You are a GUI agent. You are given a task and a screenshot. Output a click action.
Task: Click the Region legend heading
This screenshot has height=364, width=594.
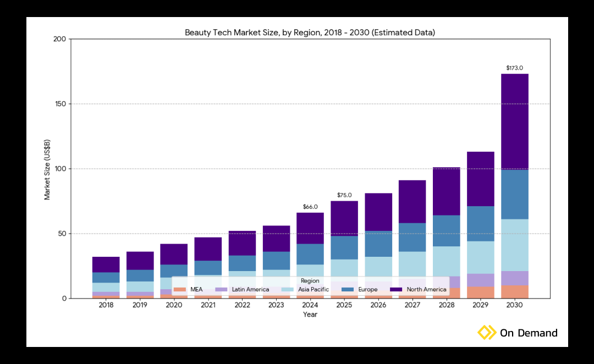click(x=310, y=281)
